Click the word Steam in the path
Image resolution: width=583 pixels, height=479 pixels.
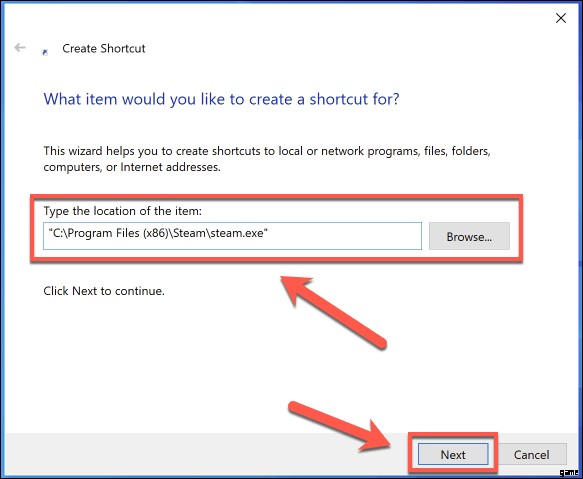point(190,233)
